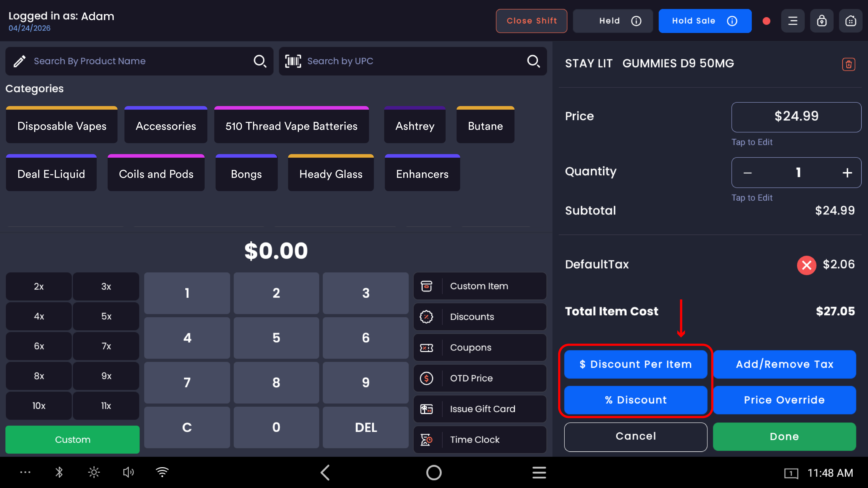Screen dimensions: 868x488
Task: Click the green Custom multiplier button
Action: 72,439
